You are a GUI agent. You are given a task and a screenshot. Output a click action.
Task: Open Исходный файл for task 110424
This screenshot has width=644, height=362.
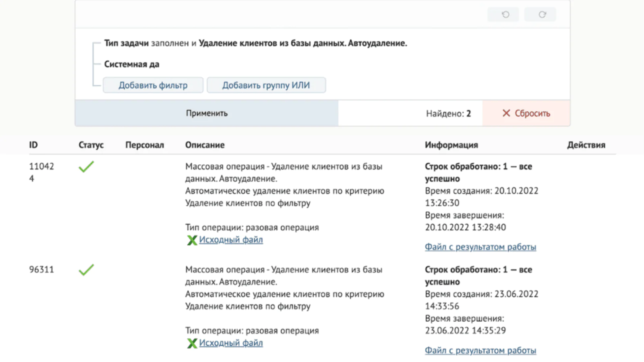231,240
